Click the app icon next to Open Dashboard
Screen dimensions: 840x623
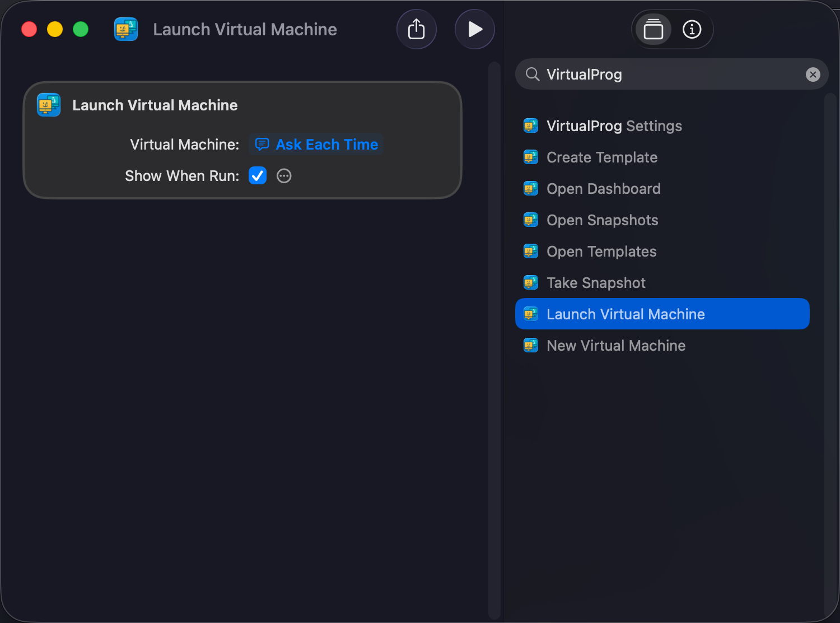[530, 189]
